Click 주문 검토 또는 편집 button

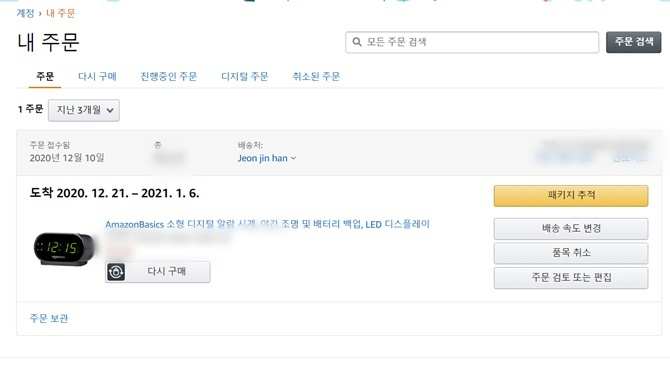571,278
